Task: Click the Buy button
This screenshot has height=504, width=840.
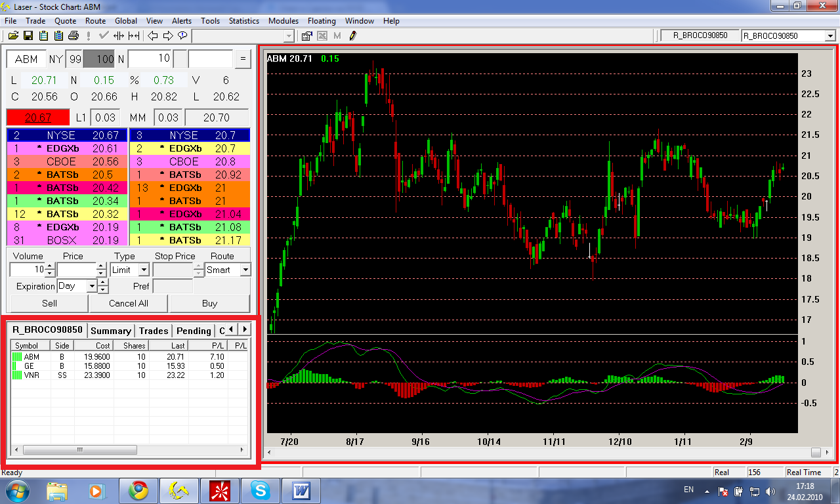Action: [209, 303]
